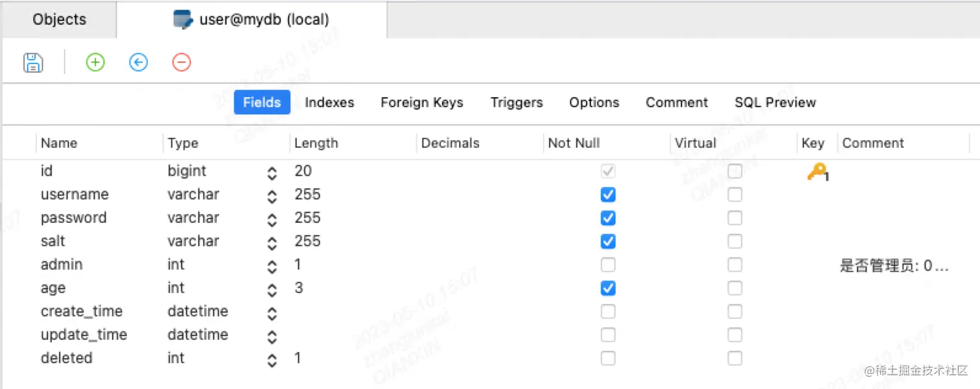
Task: Go to the Objects tab
Action: pyautogui.click(x=58, y=19)
